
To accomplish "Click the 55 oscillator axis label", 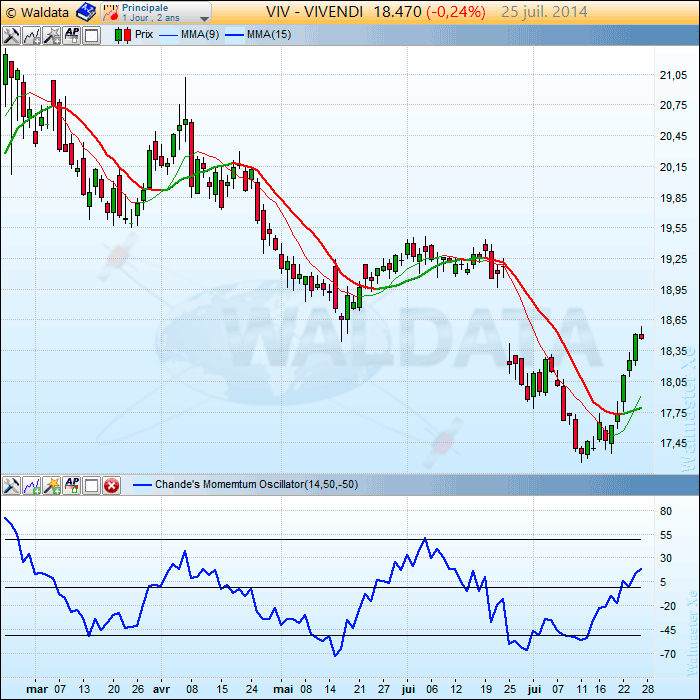I will 666,535.
